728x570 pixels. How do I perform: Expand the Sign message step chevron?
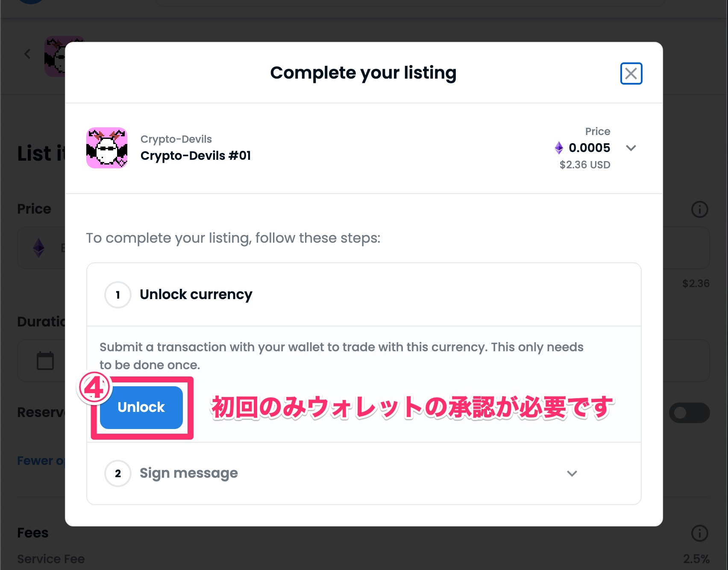[572, 473]
